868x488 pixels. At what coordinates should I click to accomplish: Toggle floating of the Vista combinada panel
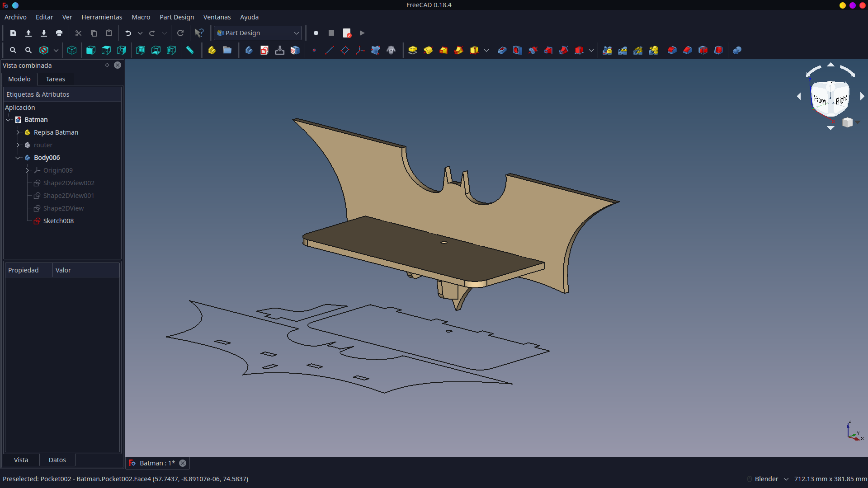pyautogui.click(x=107, y=65)
